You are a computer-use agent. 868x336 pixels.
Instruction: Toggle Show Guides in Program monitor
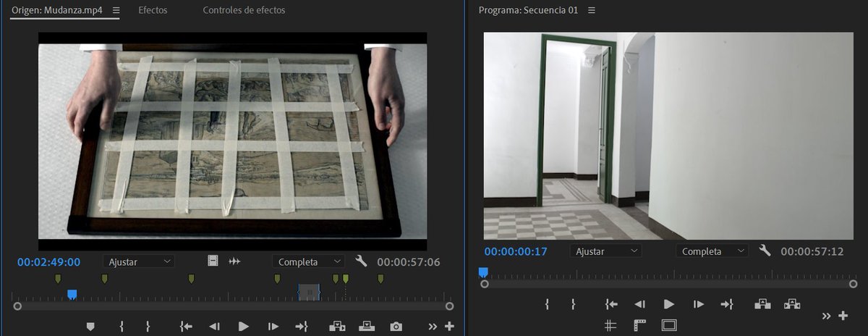pos(610,325)
